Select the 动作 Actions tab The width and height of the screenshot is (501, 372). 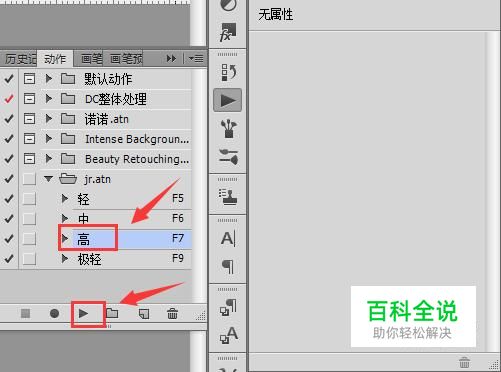click(55, 59)
